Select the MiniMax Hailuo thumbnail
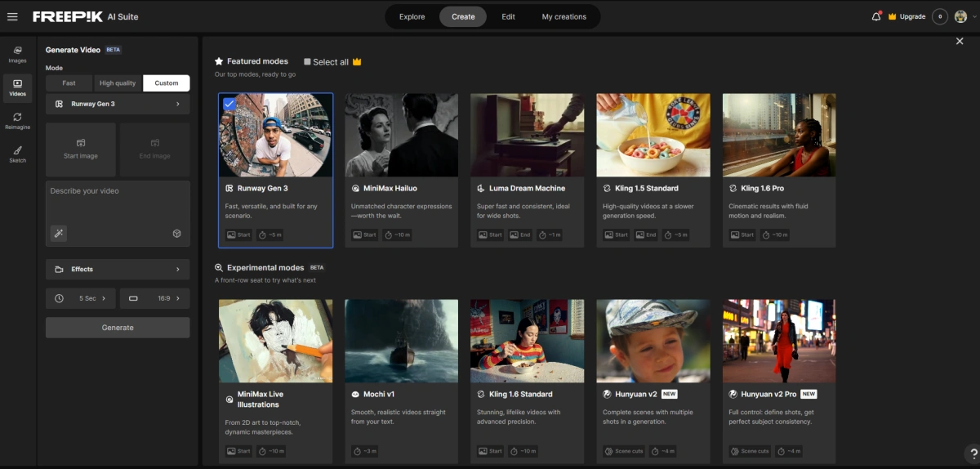Viewport: 980px width, 469px height. click(401, 135)
